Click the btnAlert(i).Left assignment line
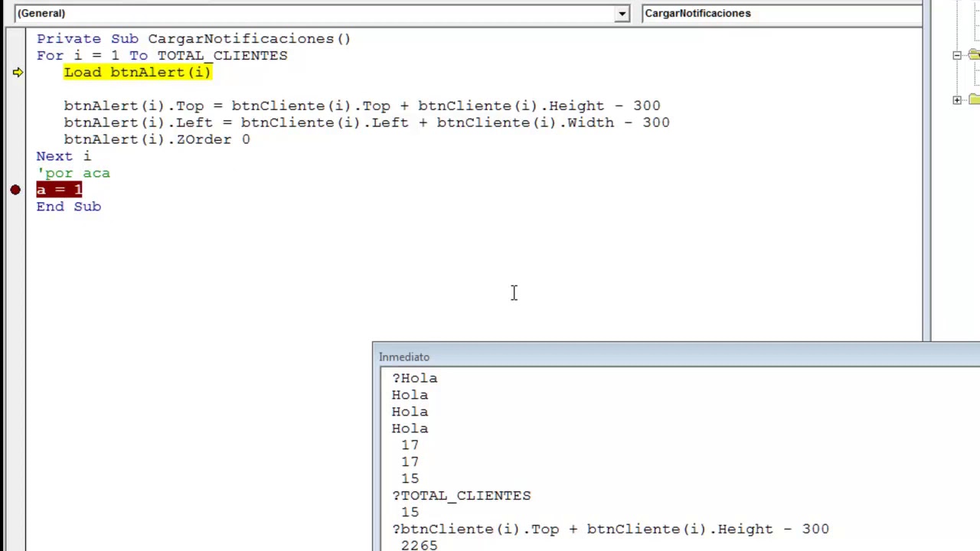The height and width of the screenshot is (551, 980). (366, 122)
